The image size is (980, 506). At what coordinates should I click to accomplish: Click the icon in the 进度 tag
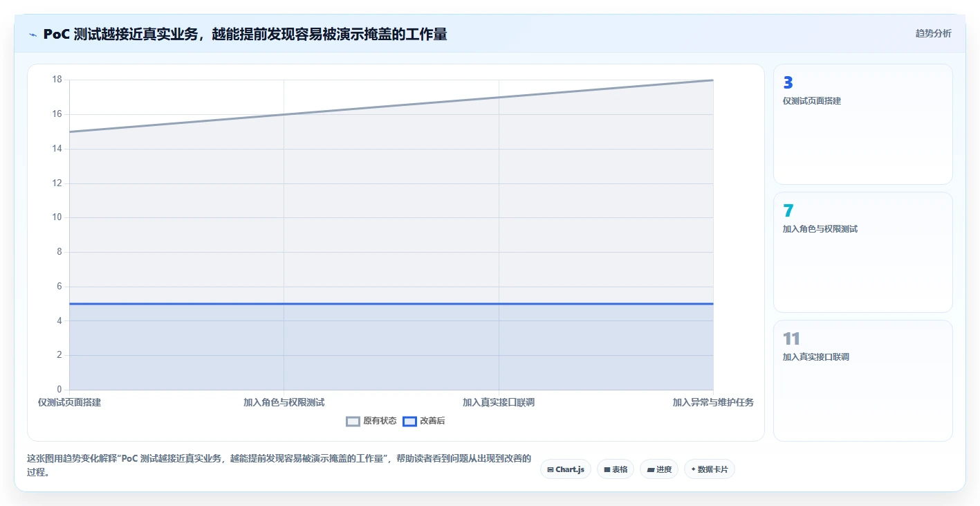click(651, 469)
